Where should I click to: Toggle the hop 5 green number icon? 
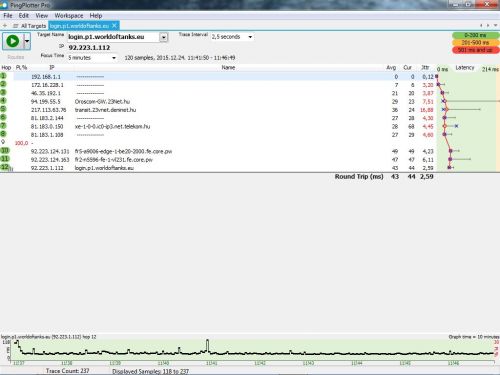[x=3, y=109]
